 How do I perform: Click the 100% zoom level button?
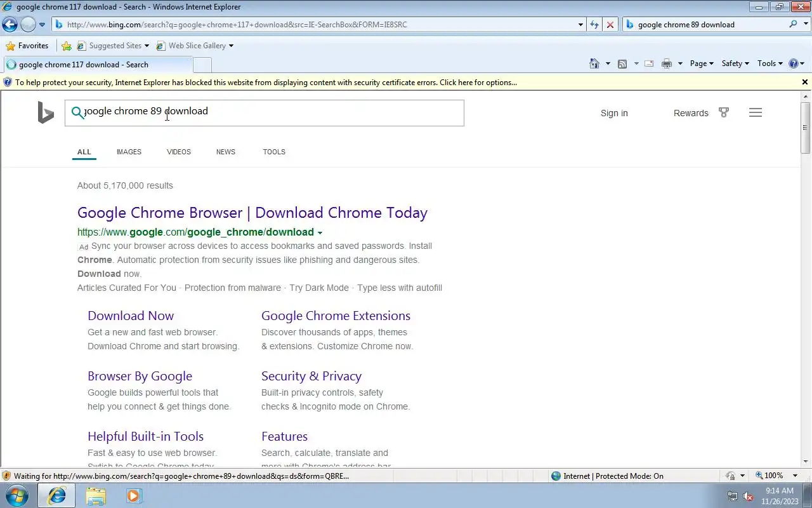click(x=769, y=476)
